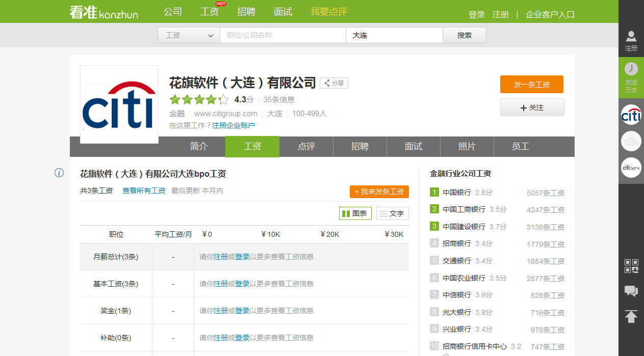Click 登录 link in 奖金 row
The width and height of the screenshot is (644, 356).
pyautogui.click(x=242, y=311)
